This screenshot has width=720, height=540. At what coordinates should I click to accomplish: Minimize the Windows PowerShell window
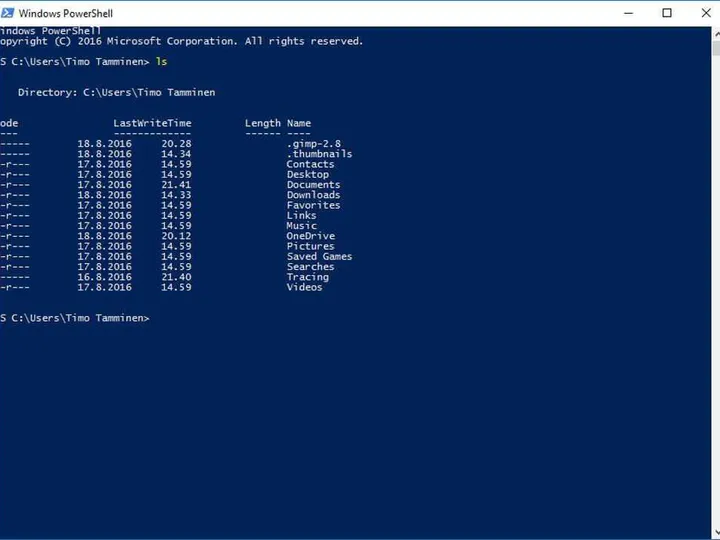coord(629,13)
